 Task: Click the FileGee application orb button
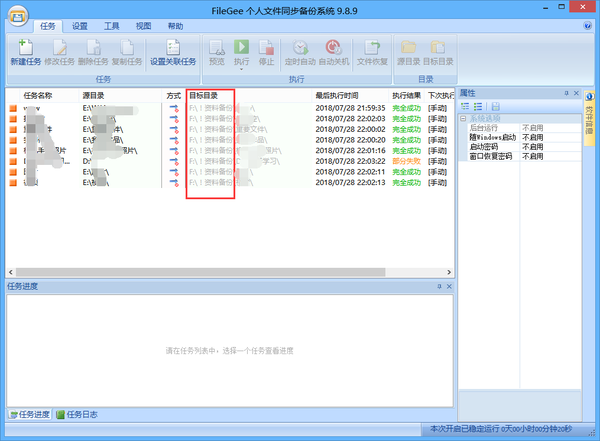[x=18, y=17]
